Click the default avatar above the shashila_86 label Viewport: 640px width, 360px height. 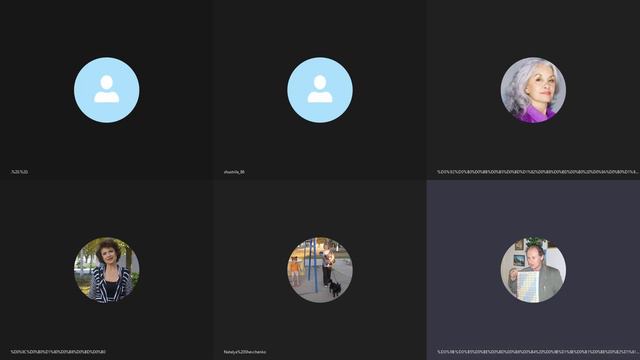pos(320,90)
